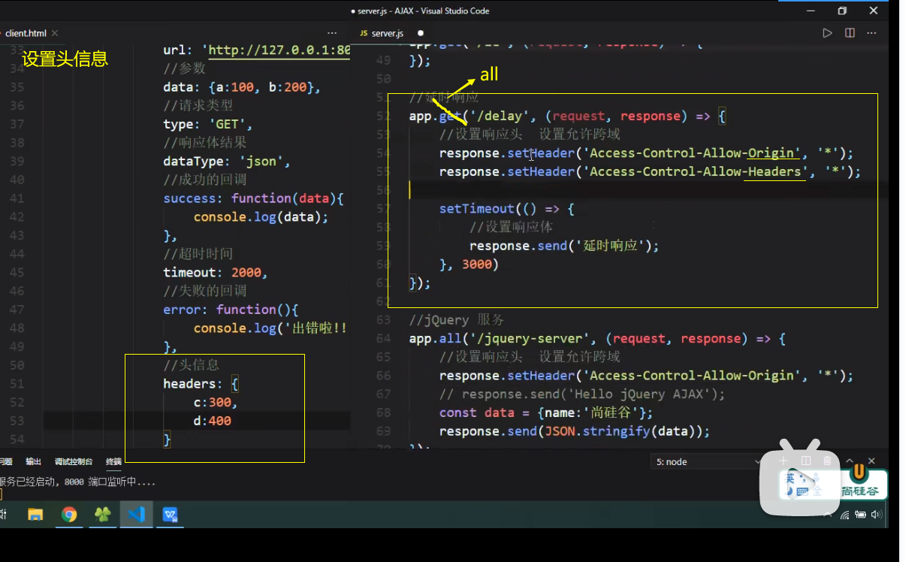Open the 调试控制台 debug console tab
Viewport: 924px width, 562px height.
click(x=74, y=461)
